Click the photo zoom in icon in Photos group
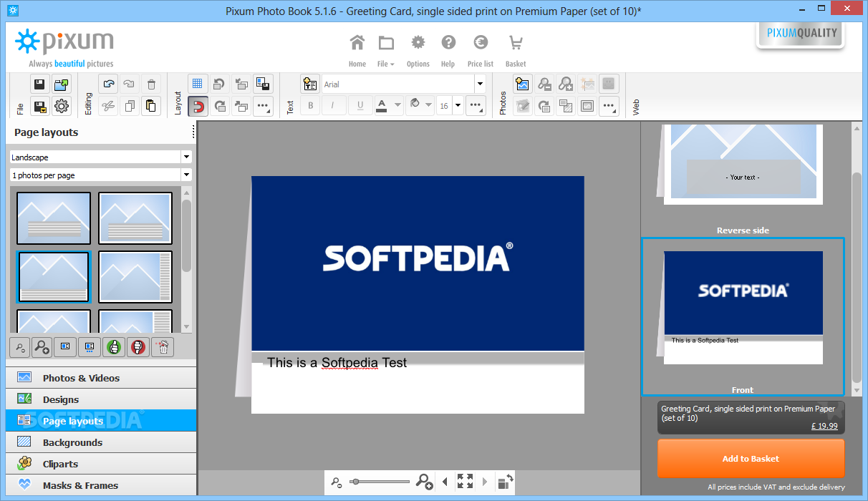 point(566,84)
